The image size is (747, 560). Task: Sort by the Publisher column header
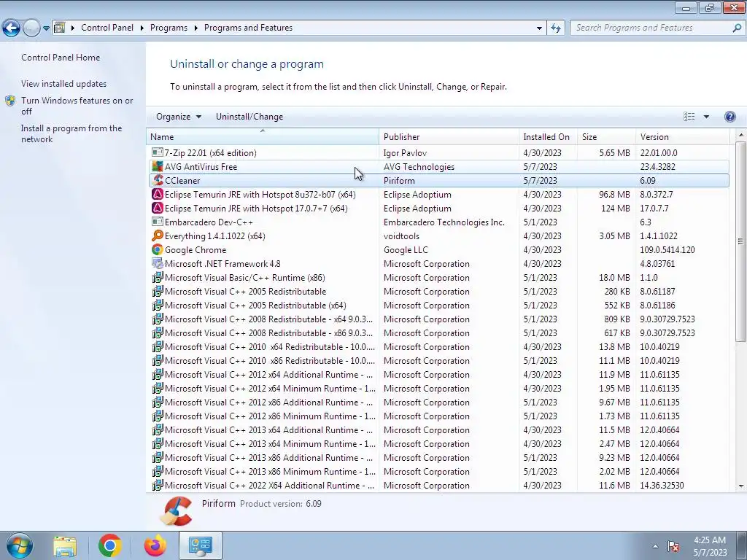[x=449, y=136]
